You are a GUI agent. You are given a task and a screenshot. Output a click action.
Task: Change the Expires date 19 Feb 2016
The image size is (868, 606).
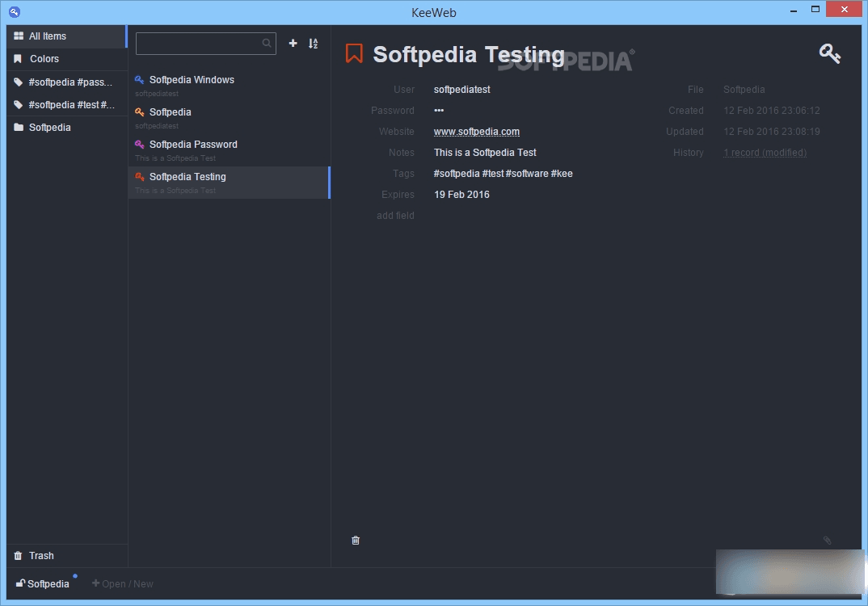coord(461,195)
